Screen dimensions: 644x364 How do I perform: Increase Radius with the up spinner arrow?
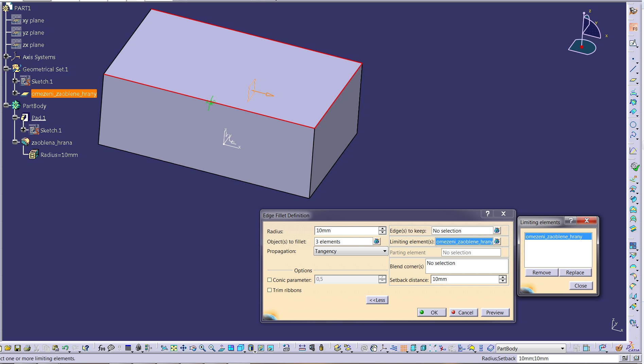(x=382, y=229)
